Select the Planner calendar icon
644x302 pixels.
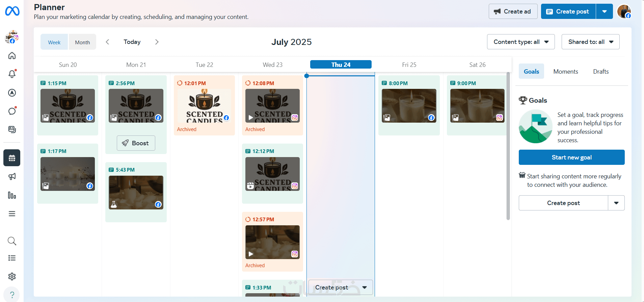point(12,158)
